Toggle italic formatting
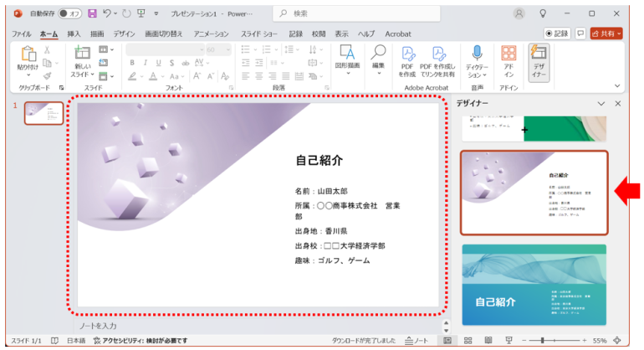The width and height of the screenshot is (644, 350). click(x=145, y=63)
